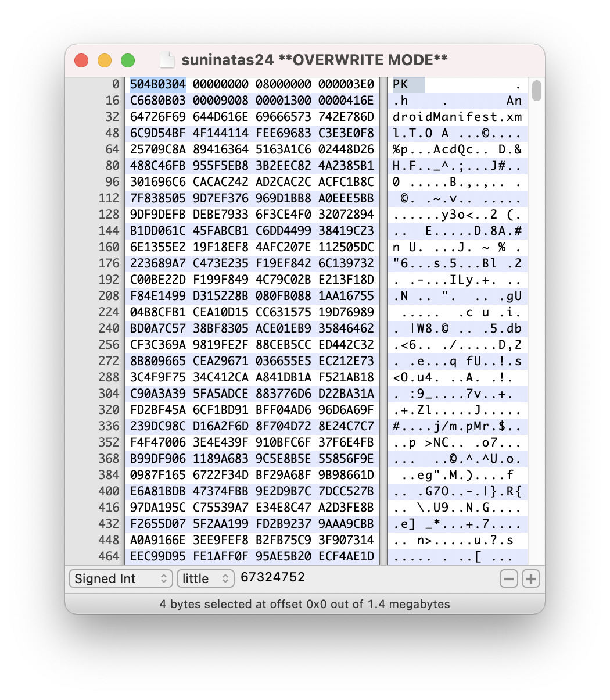610x700 pixels.
Task: Click hex group 000003E0 in first row
Action: pos(346,84)
